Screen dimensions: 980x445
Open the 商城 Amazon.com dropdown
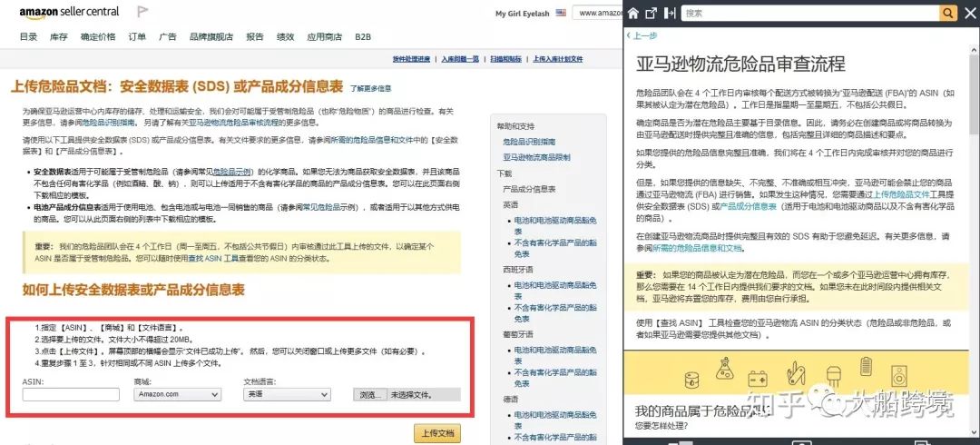[178, 394]
